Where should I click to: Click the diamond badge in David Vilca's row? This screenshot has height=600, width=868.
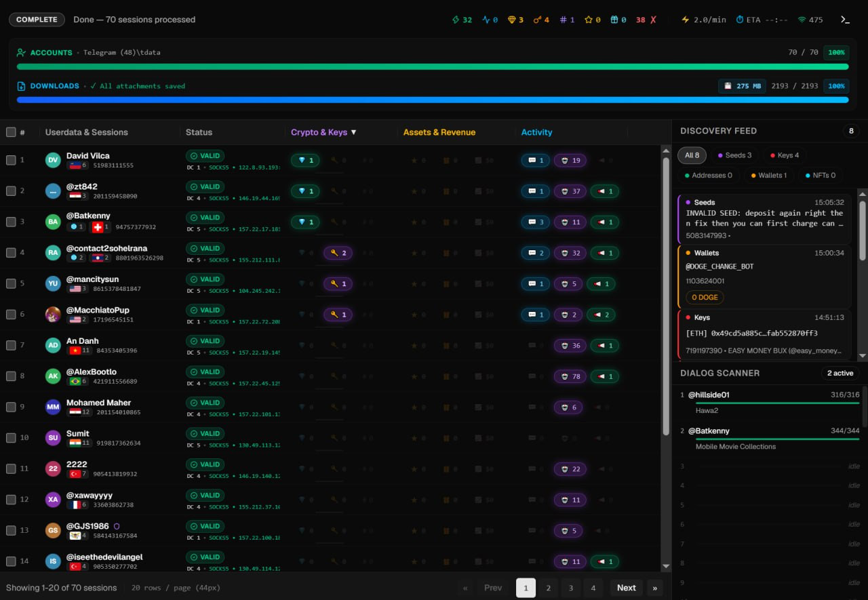[x=305, y=161]
